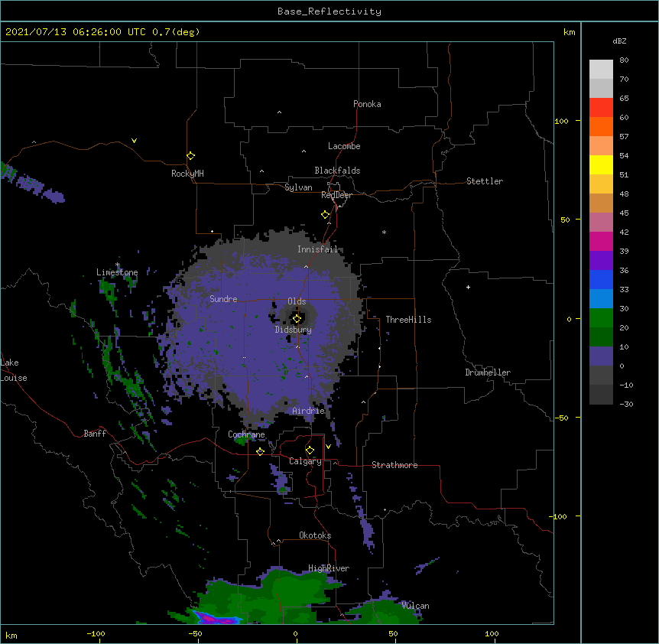Click the RockyMH town label

[187, 174]
